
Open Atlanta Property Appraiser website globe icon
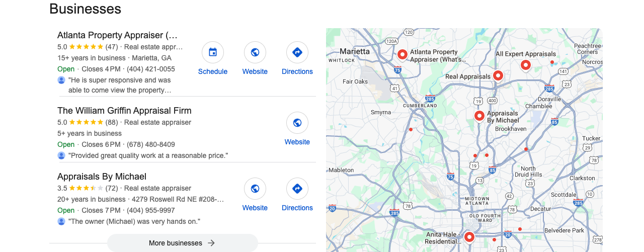tap(255, 52)
